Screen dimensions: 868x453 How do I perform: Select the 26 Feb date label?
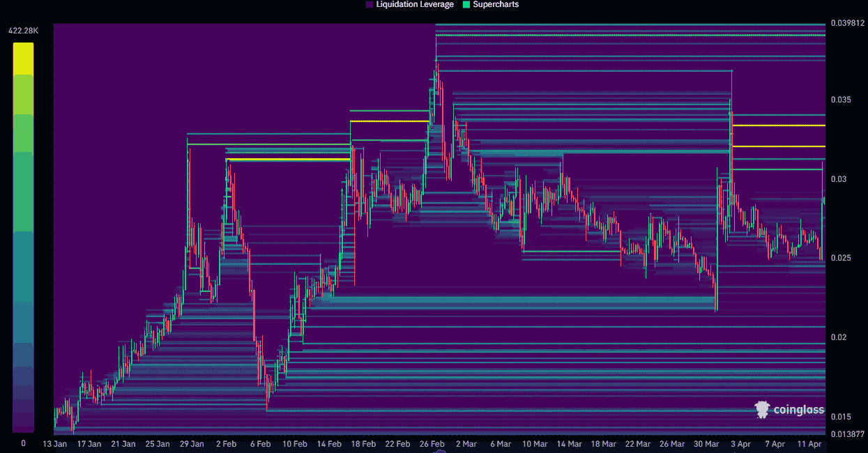(432, 443)
